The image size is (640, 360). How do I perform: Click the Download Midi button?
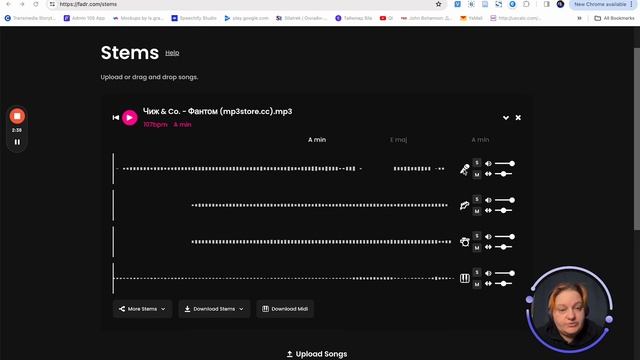(285, 309)
